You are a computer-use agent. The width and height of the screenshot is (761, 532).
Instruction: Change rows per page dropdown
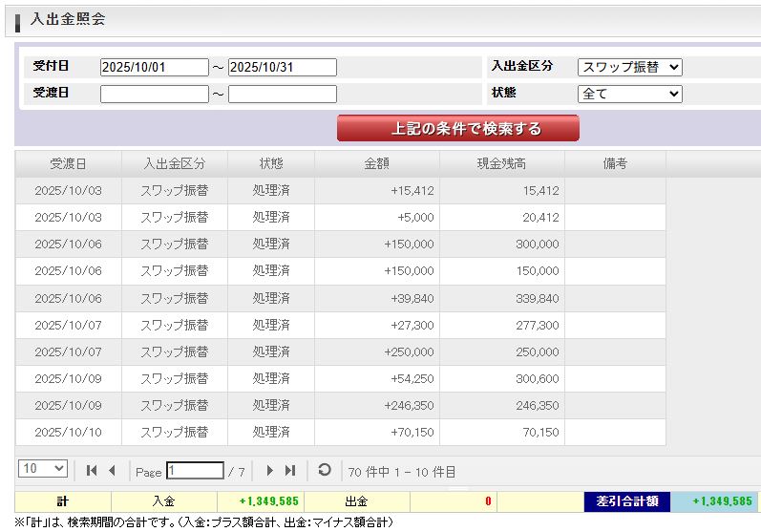tap(43, 469)
